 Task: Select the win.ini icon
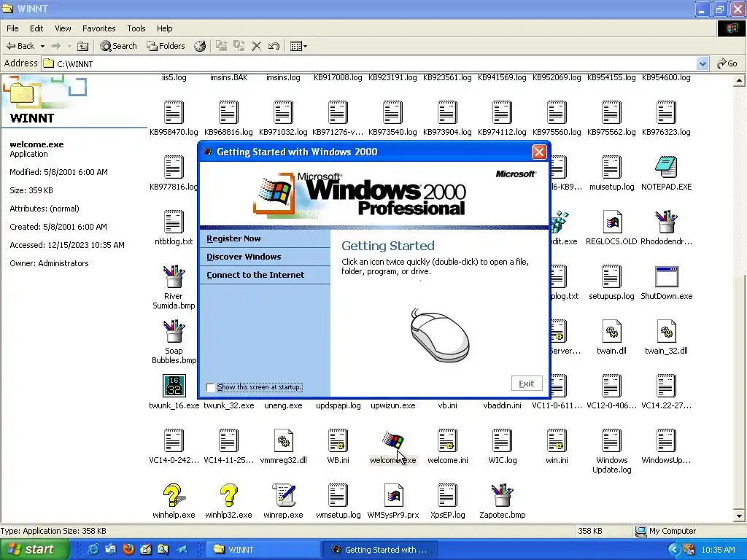click(x=557, y=440)
